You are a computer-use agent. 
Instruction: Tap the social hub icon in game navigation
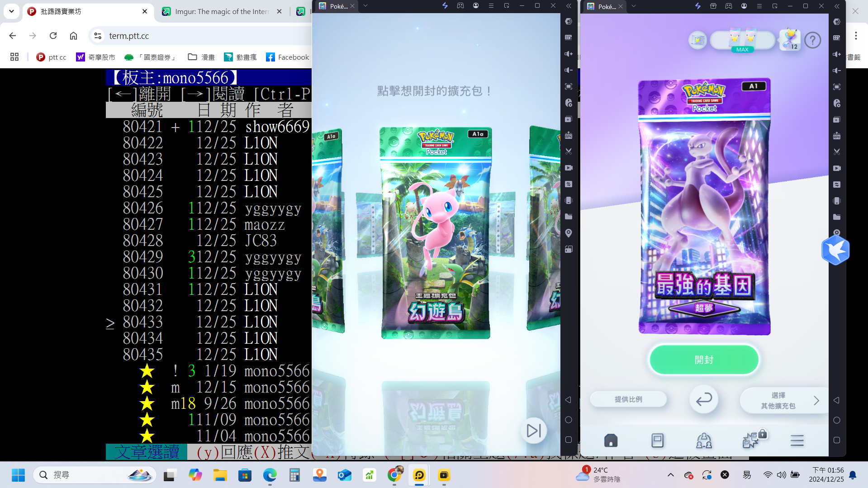tap(704, 440)
